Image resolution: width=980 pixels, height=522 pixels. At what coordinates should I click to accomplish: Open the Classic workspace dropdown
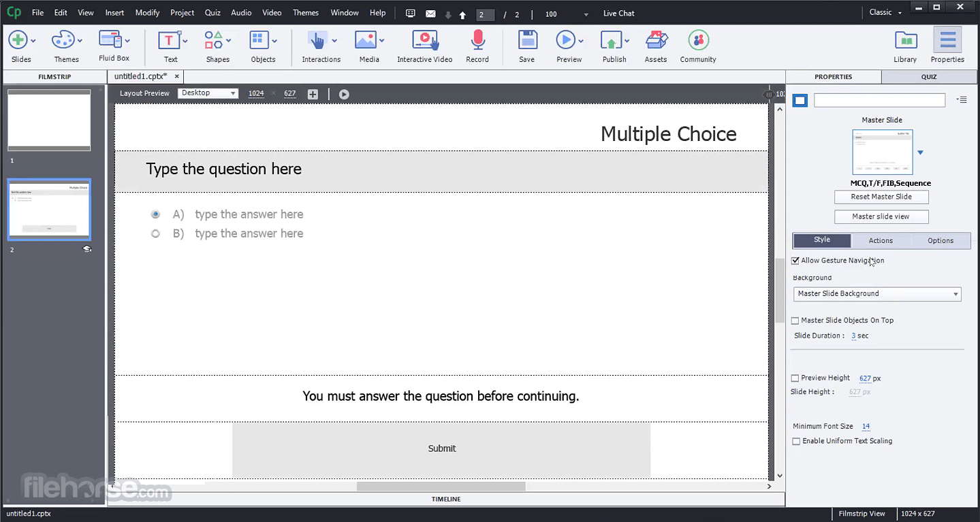pos(886,12)
